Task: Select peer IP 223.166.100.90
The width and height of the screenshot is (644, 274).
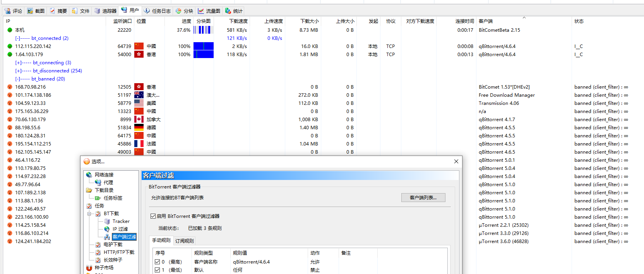Action: pos(32,217)
